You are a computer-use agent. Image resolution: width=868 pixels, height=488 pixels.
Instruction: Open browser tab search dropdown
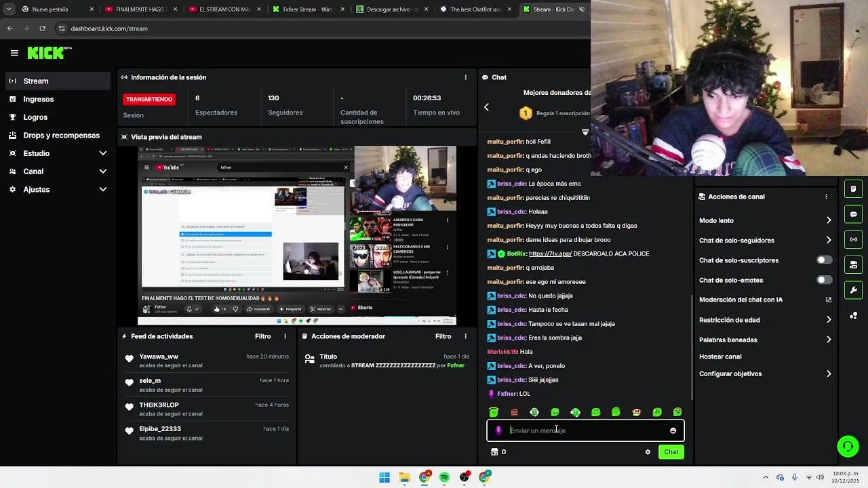[8, 9]
